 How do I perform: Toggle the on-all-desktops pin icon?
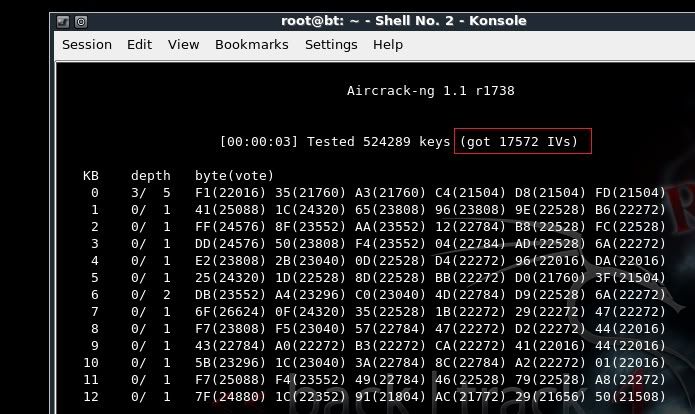tap(81, 21)
